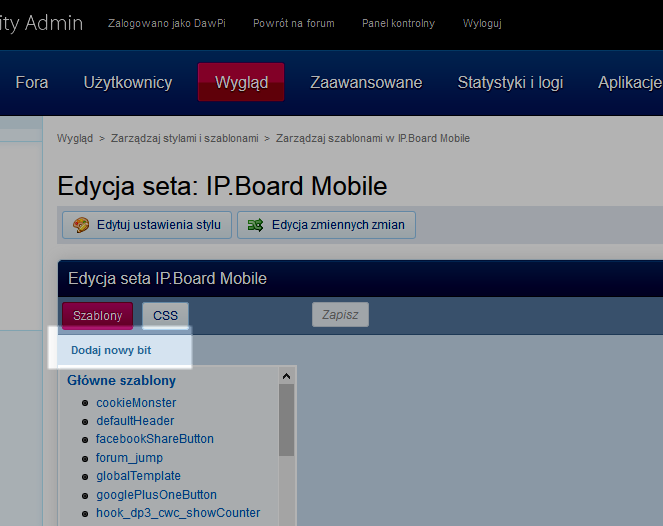Open the Fora menu
The image size is (663, 526).
tap(32, 82)
